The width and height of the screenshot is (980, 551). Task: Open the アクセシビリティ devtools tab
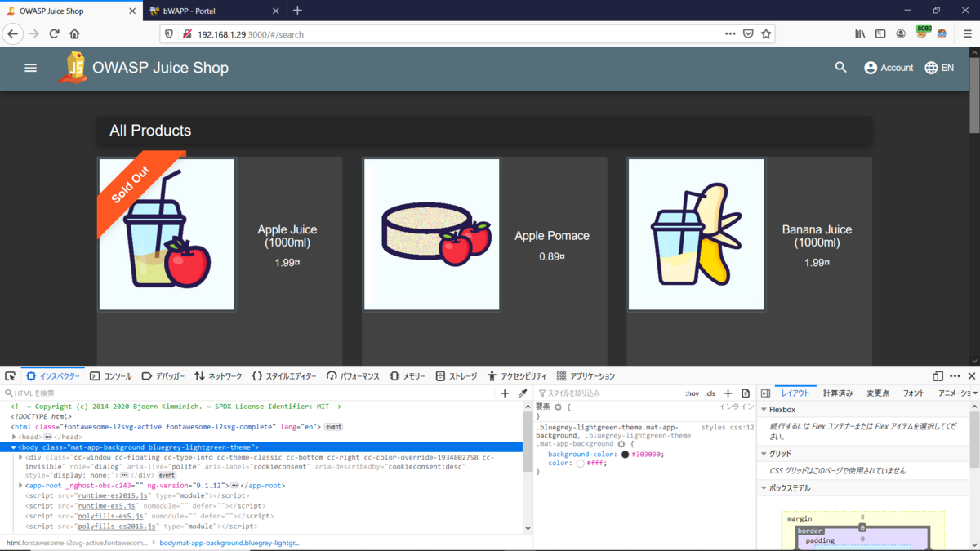(517, 376)
